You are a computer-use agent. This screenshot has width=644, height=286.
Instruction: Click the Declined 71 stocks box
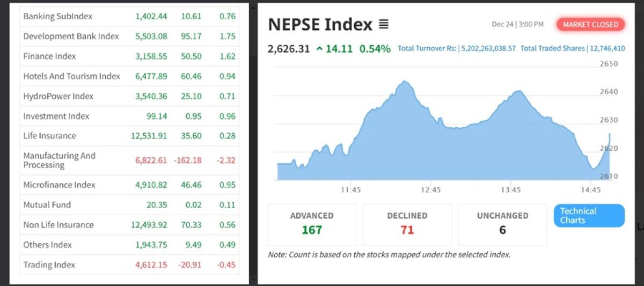tap(407, 224)
